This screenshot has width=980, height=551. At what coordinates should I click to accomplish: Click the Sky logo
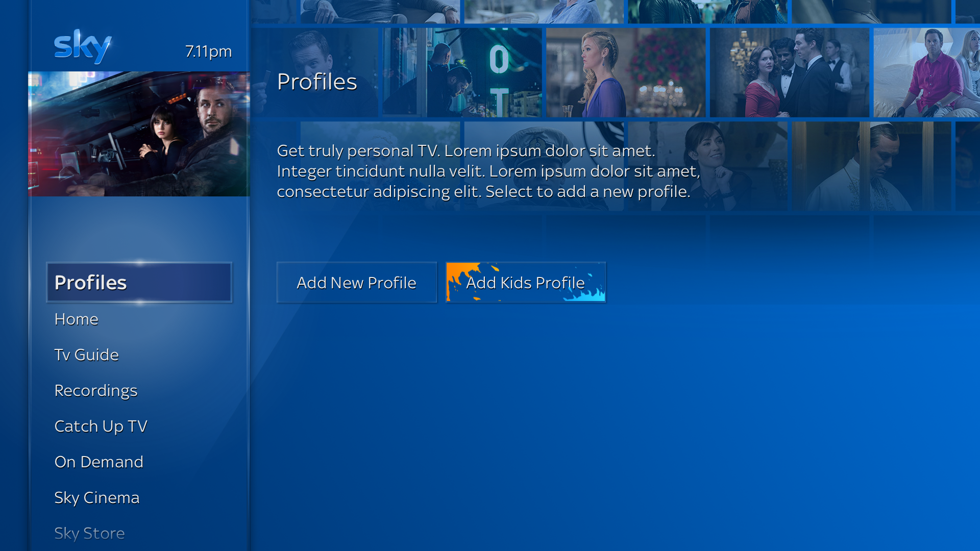point(83,46)
